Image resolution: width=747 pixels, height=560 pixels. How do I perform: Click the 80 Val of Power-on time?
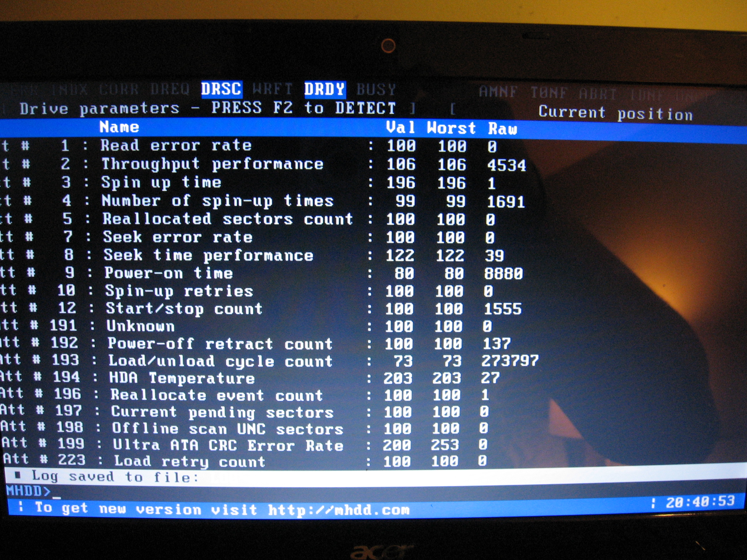click(x=404, y=273)
